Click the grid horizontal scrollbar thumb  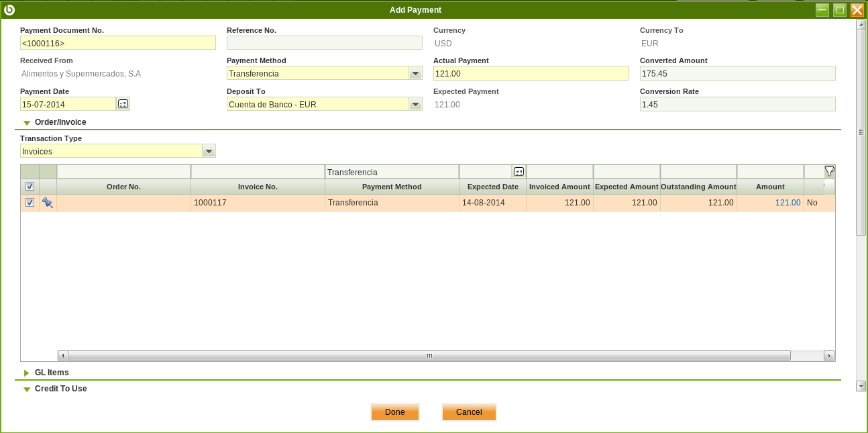[429, 356]
